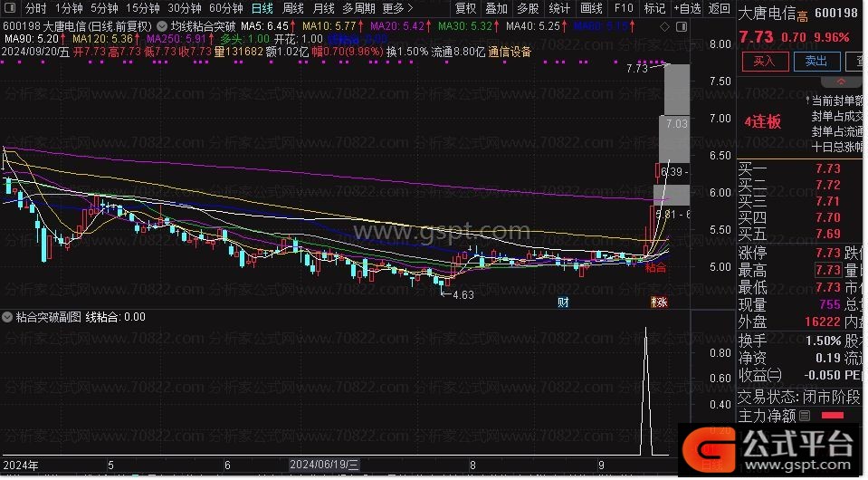
Task: Open the 复权 adjustment menu
Action: point(465,8)
